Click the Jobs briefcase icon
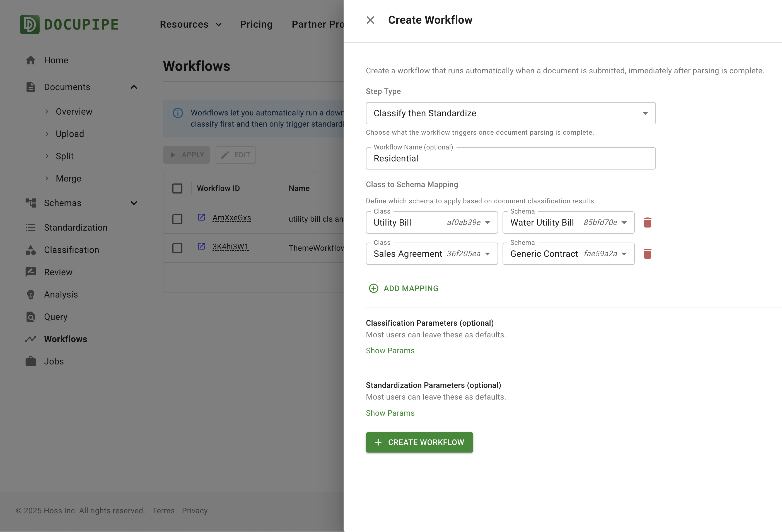This screenshot has width=782, height=532. point(31,361)
